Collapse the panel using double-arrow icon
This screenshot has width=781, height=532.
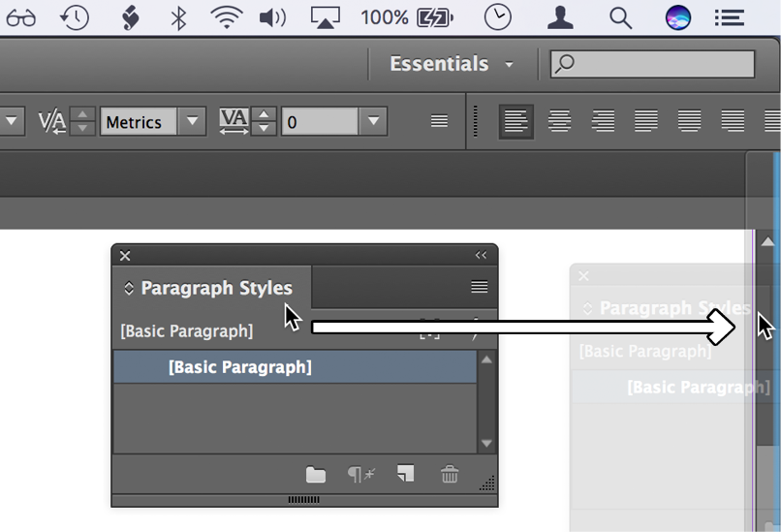coord(481,256)
